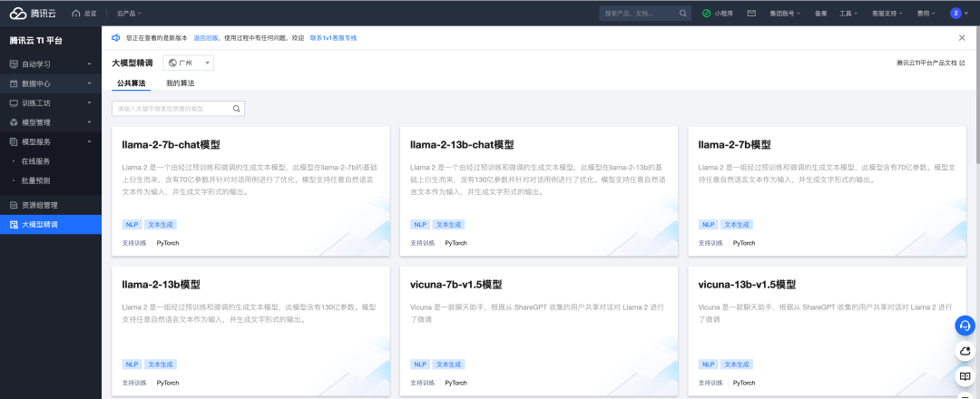
Task: Switch to the 公共算法 tab
Action: [x=132, y=83]
